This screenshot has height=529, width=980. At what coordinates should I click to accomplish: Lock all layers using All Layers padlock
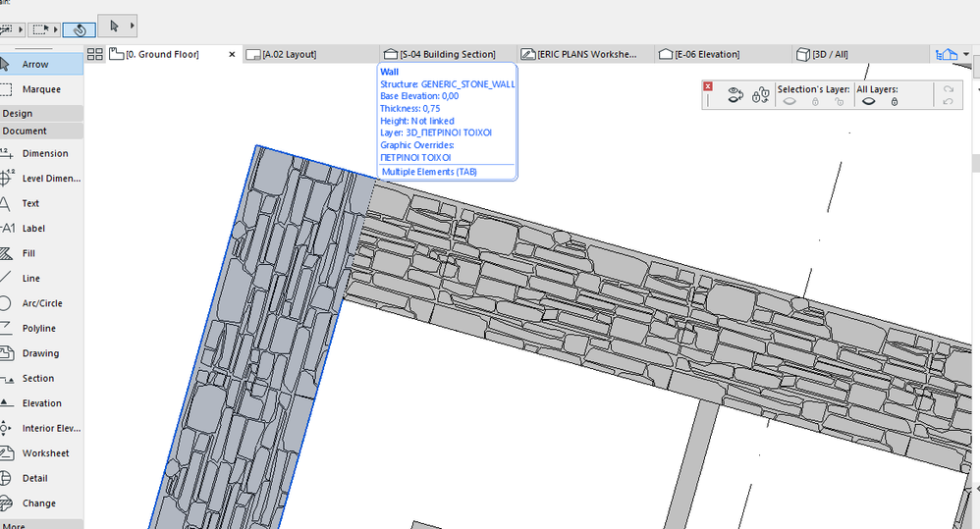click(x=894, y=101)
